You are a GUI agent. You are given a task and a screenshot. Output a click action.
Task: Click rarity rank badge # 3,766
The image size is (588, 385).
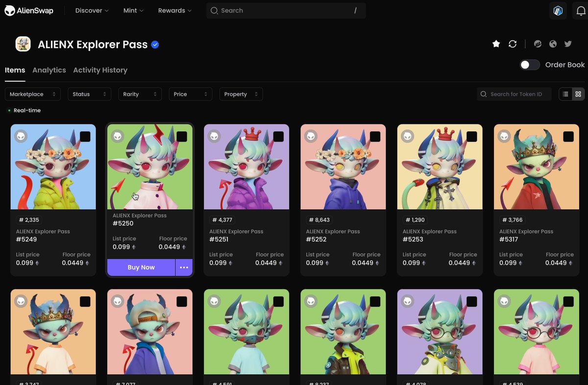point(512,220)
